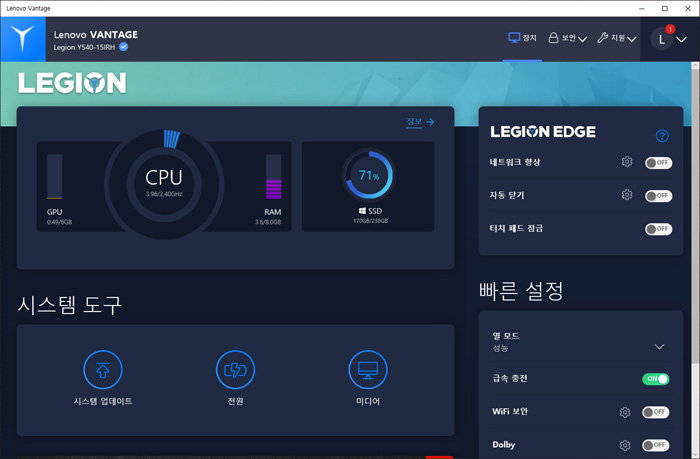Click the Legion Y logo tile

(x=23, y=39)
